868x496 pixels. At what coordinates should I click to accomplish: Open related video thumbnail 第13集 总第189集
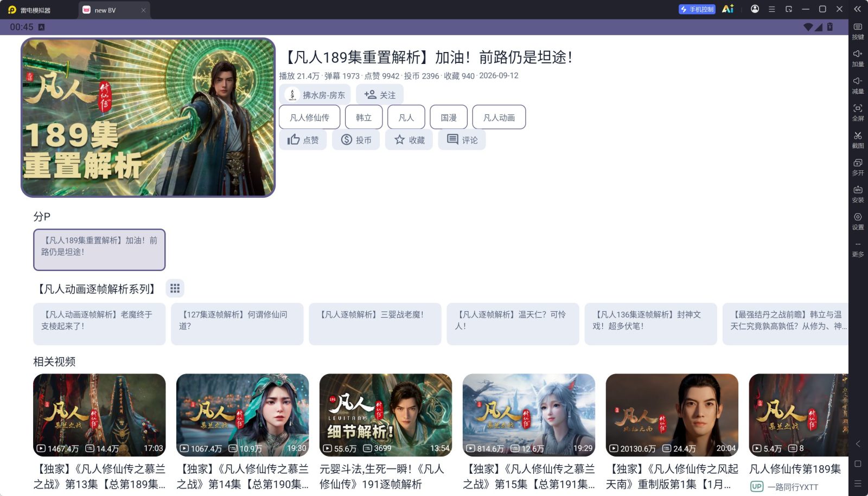tap(99, 415)
